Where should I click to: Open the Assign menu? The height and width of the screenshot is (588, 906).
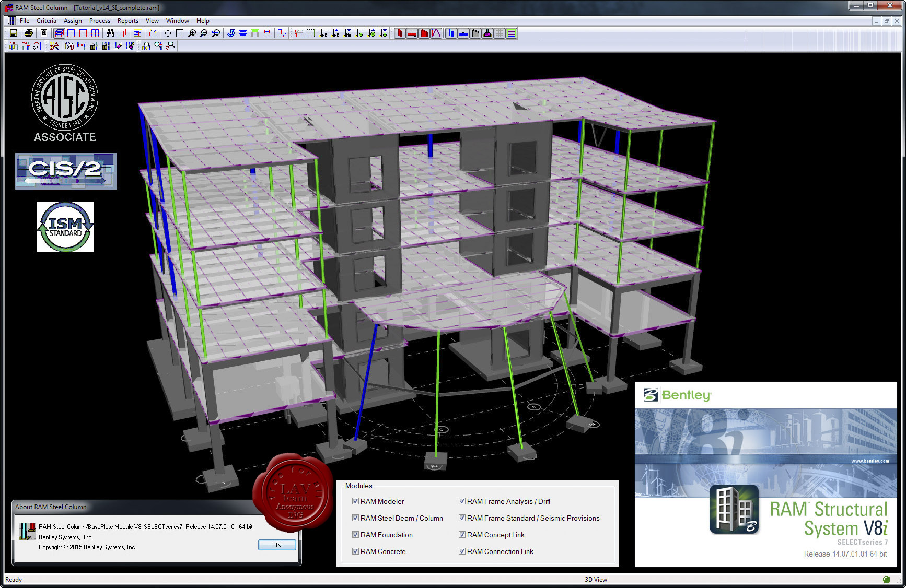click(x=73, y=21)
